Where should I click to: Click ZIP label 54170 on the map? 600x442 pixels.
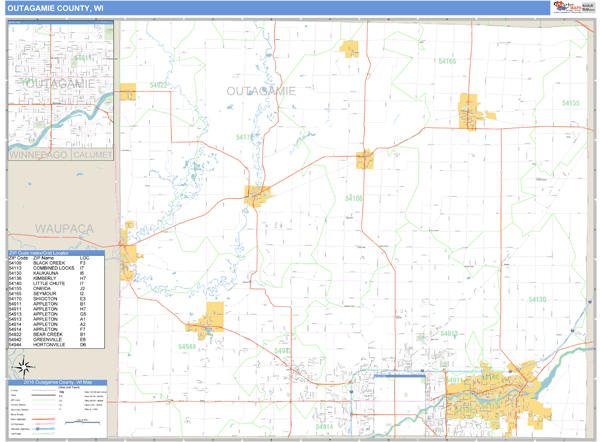[x=244, y=137]
